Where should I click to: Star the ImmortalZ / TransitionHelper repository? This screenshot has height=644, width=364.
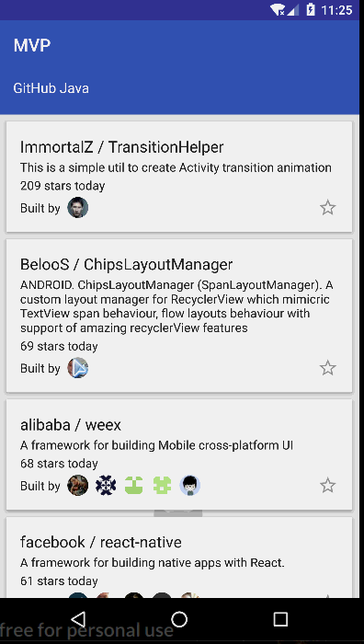click(x=327, y=207)
